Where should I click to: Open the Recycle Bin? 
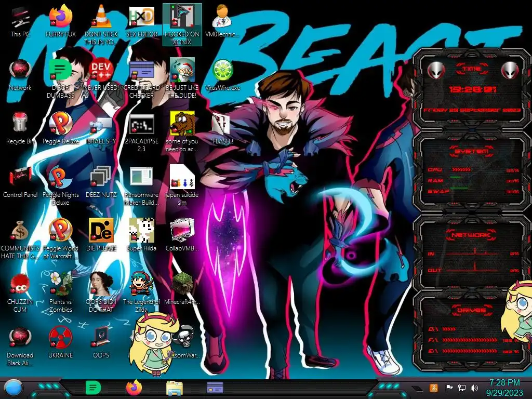click(20, 129)
